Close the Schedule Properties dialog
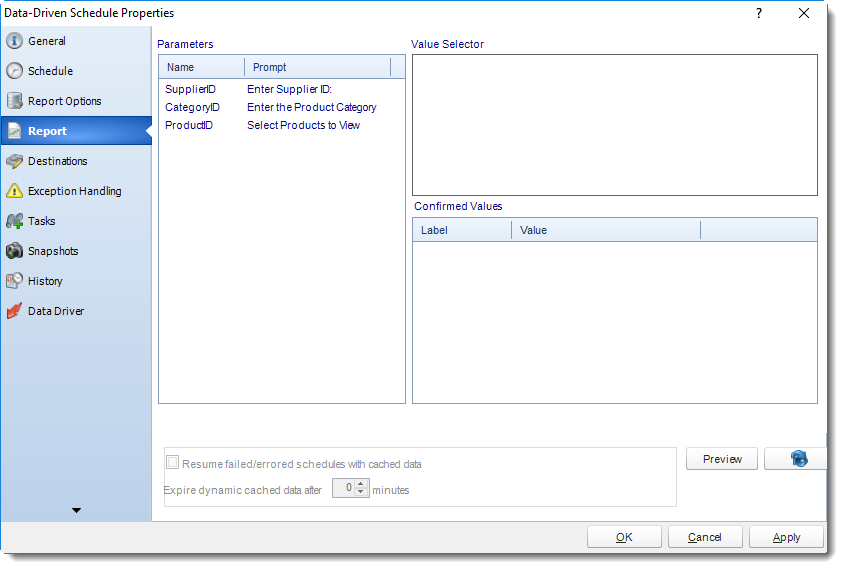 point(804,13)
